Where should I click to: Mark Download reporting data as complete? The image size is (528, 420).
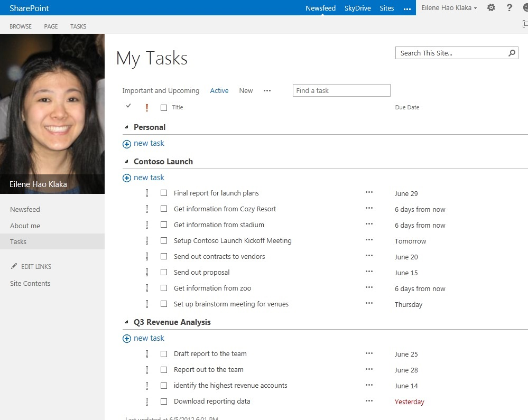pyautogui.click(x=164, y=401)
